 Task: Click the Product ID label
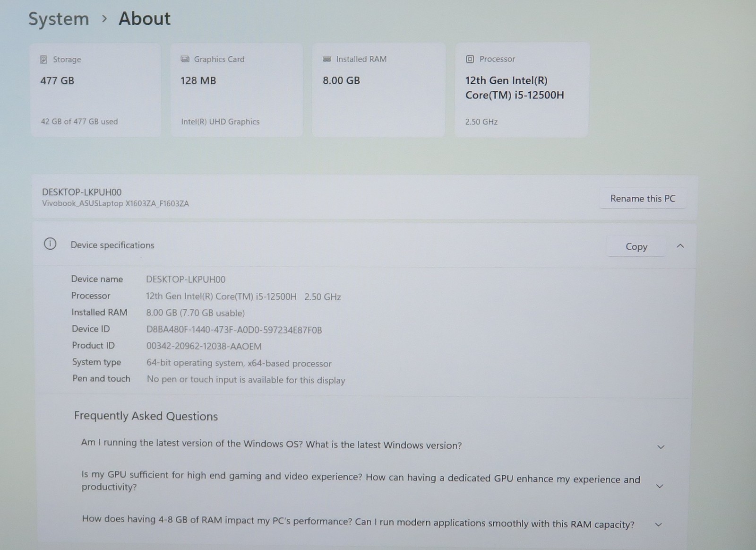pos(93,345)
